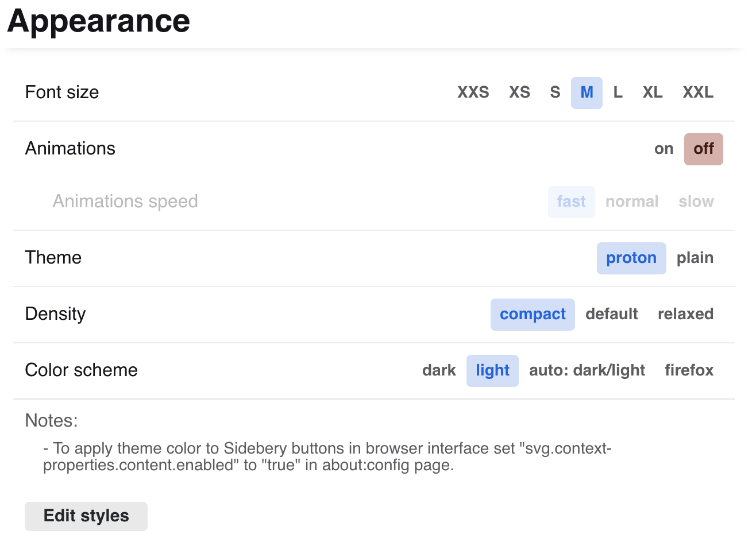Viewport: 756px width, 542px height.
Task: Select fast animations speed
Action: 571,202
